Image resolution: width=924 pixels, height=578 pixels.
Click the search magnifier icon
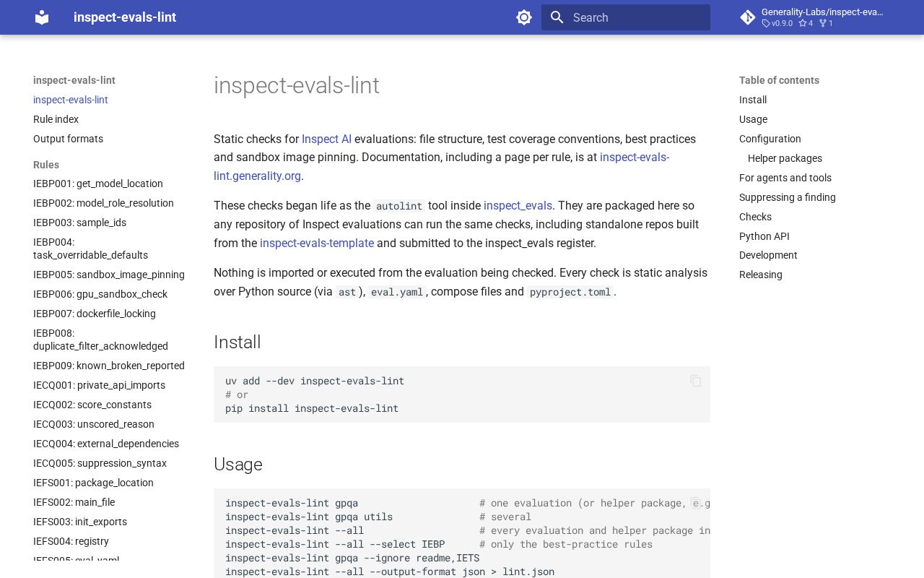(557, 17)
